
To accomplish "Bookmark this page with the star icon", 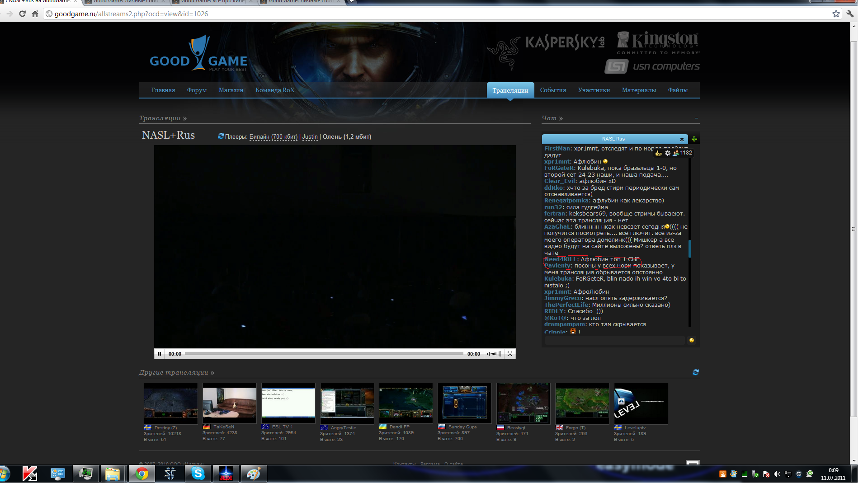I will [x=836, y=14].
